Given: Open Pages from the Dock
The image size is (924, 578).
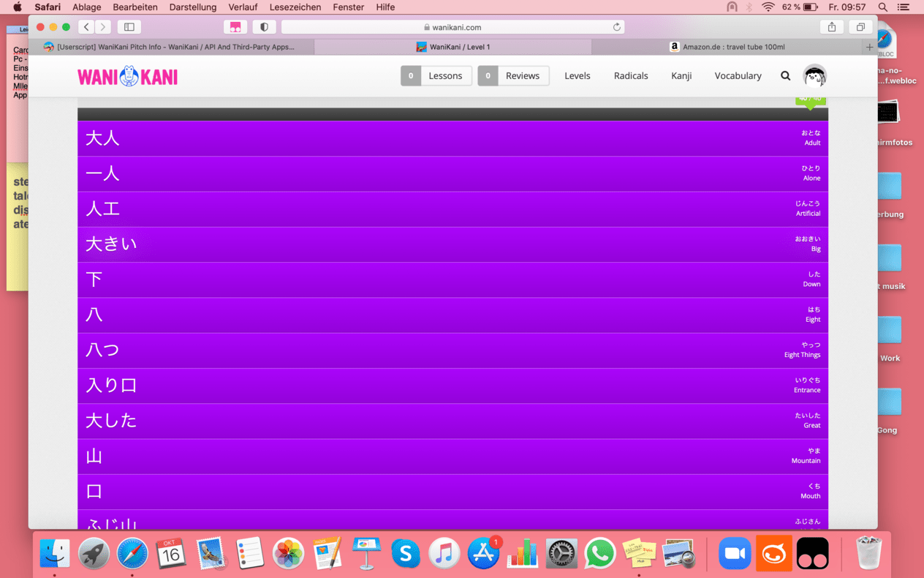Looking at the screenshot, I should point(327,554).
